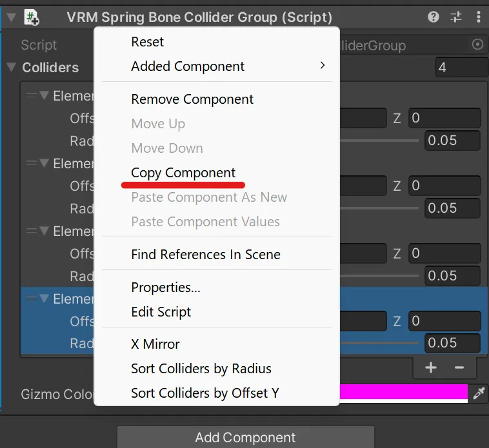
Task: Open the three-dot component options menu
Action: [479, 17]
